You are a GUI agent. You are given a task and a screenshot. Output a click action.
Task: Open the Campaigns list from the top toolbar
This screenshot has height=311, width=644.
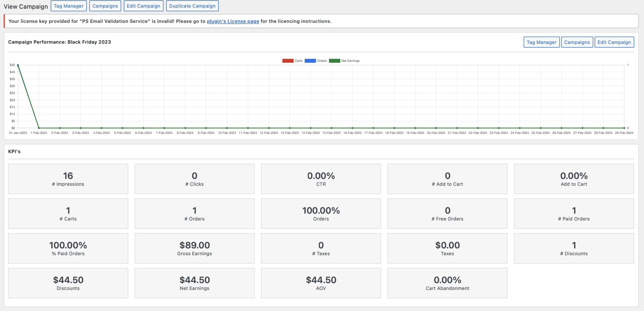(x=105, y=6)
